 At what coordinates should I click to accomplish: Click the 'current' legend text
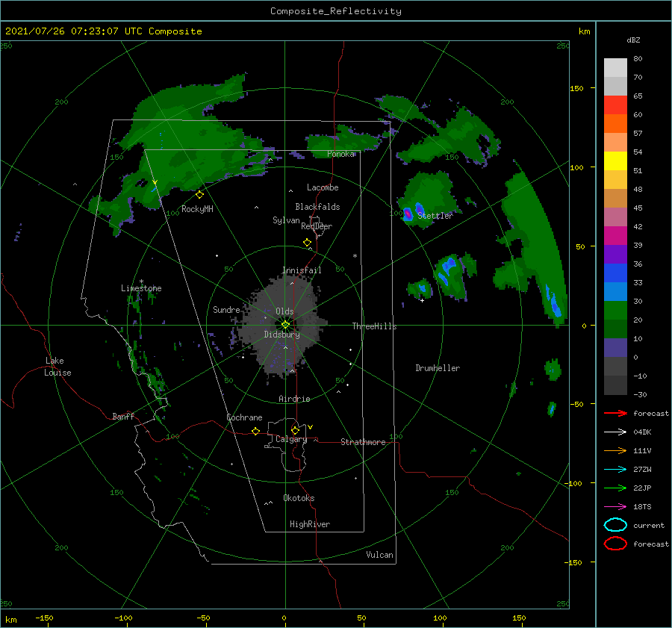[x=649, y=526]
